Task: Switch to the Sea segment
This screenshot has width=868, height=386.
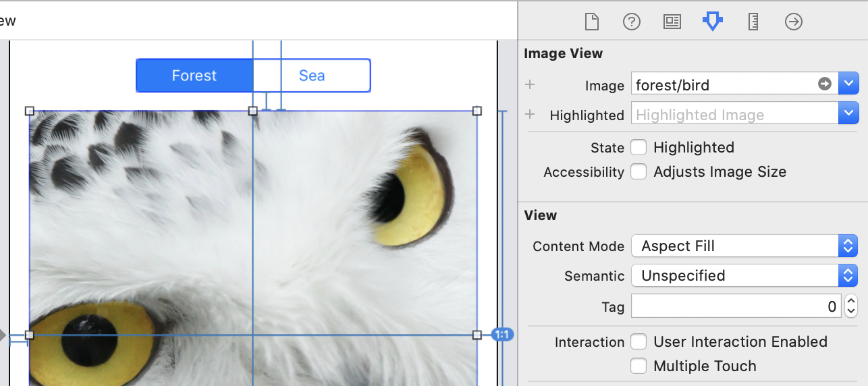Action: (312, 76)
